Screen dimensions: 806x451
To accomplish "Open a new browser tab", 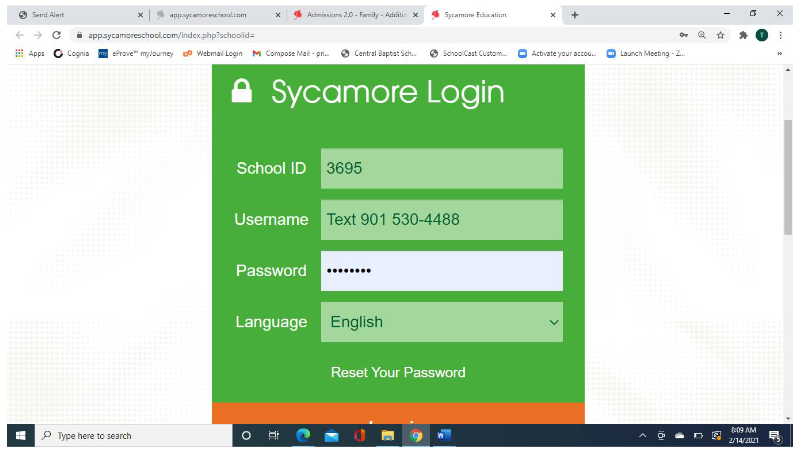I will click(x=575, y=15).
